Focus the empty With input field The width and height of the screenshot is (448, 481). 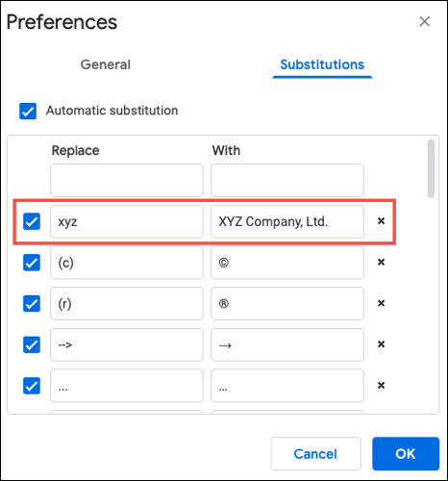pos(287,180)
